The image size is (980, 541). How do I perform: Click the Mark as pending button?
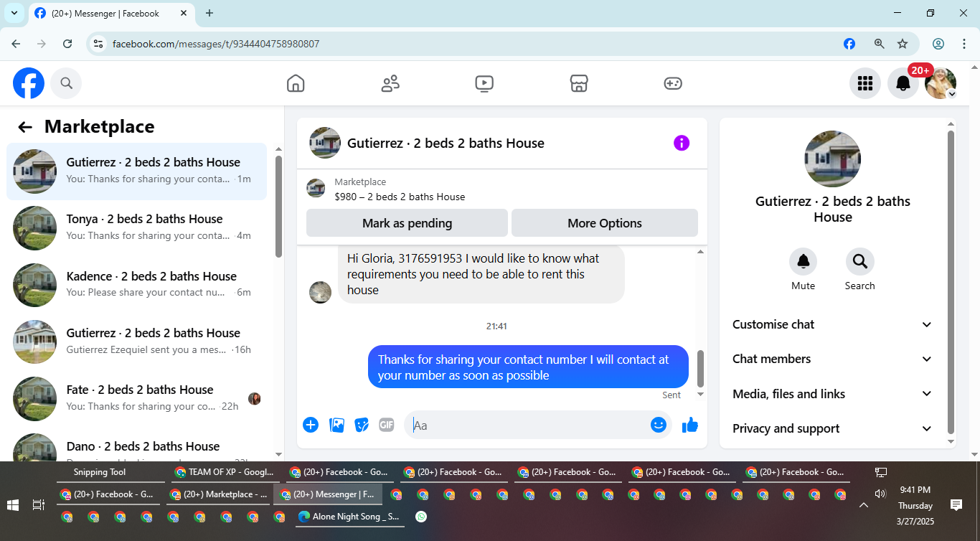[x=407, y=223]
